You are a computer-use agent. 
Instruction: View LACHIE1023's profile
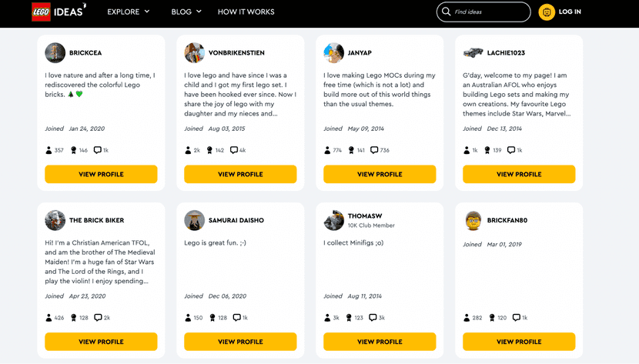[519, 175]
